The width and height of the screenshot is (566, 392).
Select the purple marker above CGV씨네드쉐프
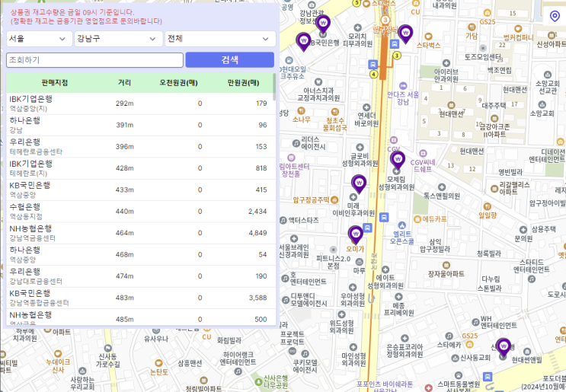click(398, 161)
